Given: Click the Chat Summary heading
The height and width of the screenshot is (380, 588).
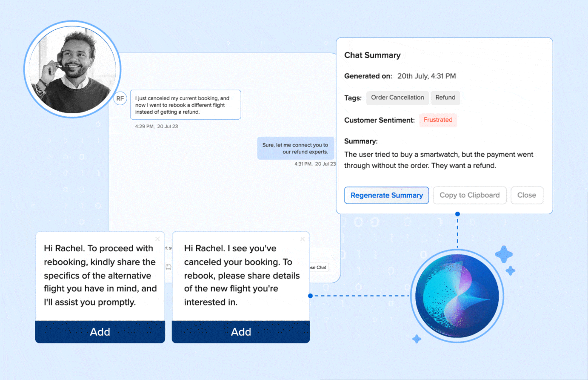Looking at the screenshot, I should pyautogui.click(x=372, y=55).
